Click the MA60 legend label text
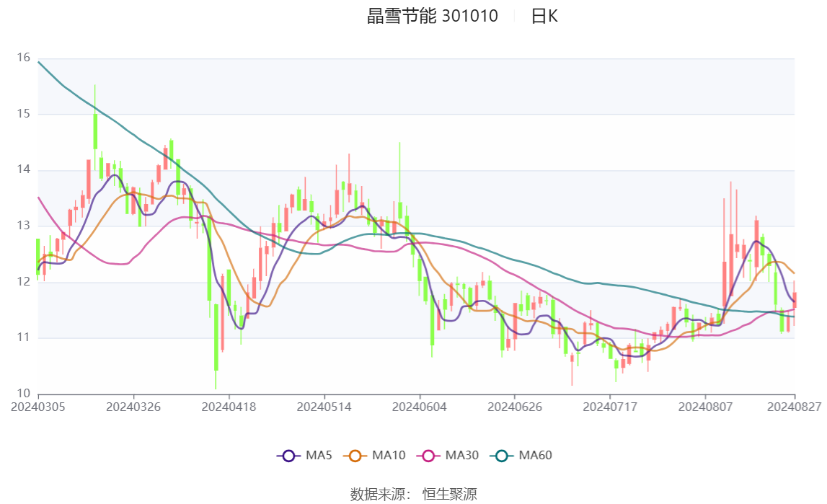 535,456
